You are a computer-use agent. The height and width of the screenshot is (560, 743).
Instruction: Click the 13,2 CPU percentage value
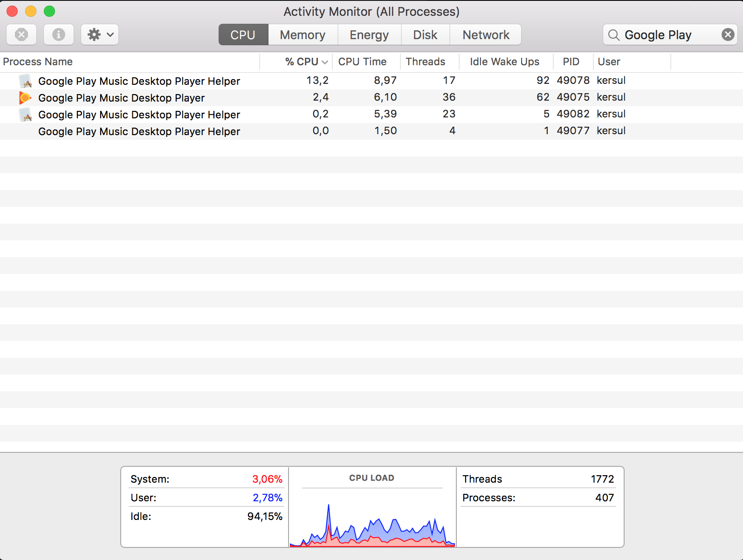pos(317,80)
